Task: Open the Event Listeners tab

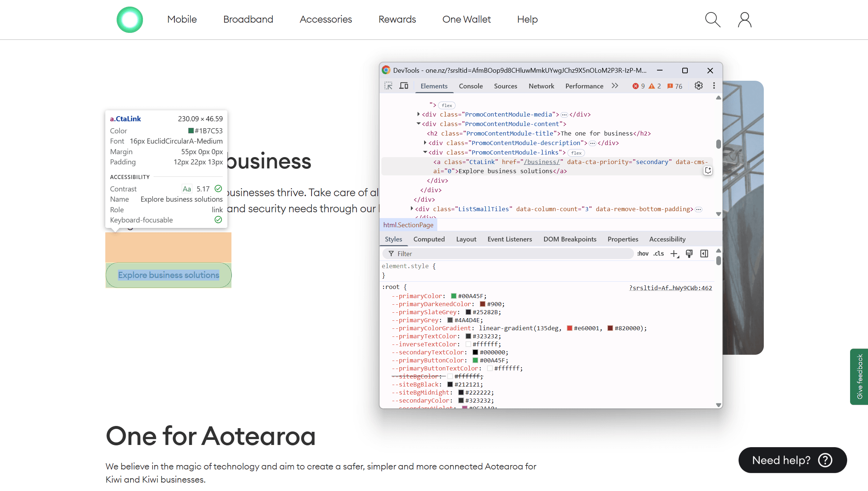Action: click(x=510, y=239)
